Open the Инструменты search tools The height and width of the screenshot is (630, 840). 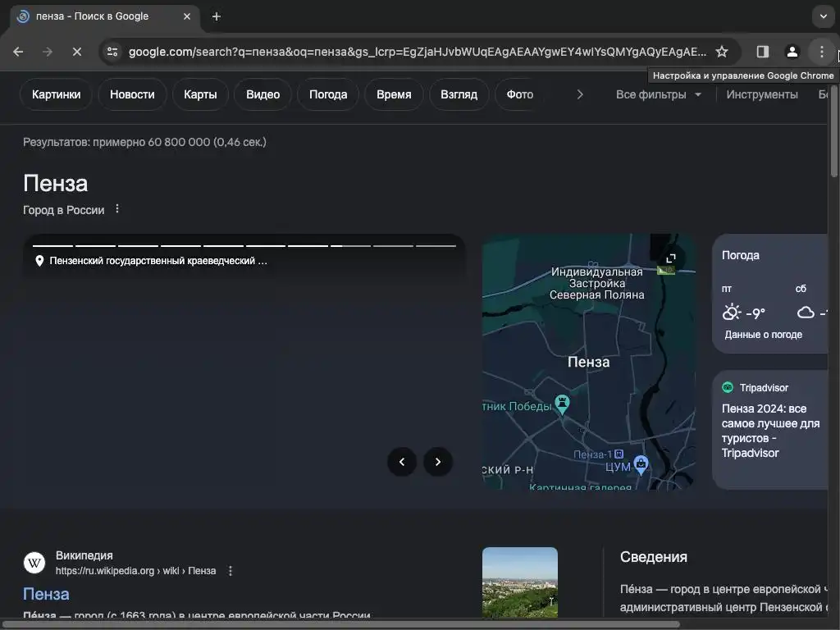click(x=762, y=94)
